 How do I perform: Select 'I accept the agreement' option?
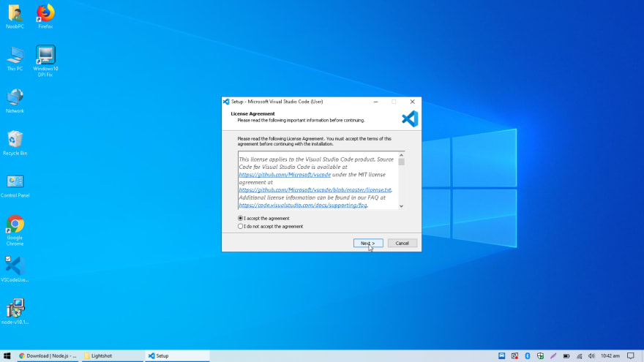tap(263, 219)
